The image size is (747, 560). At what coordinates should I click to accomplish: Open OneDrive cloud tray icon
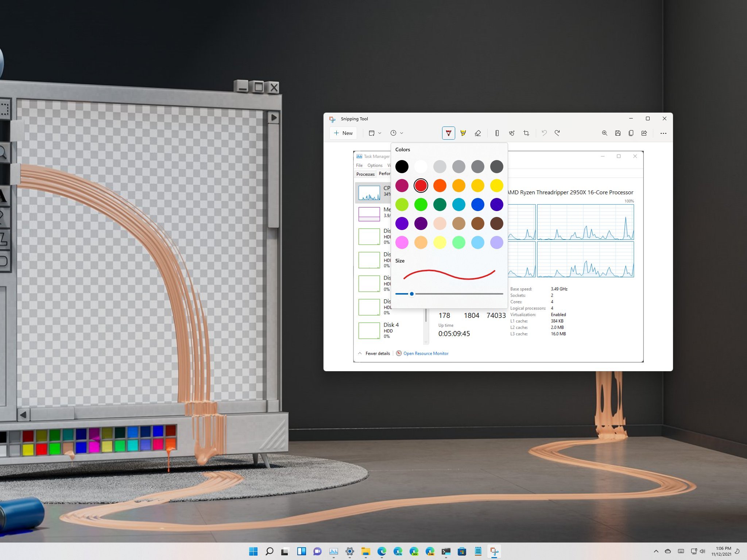tap(668, 551)
